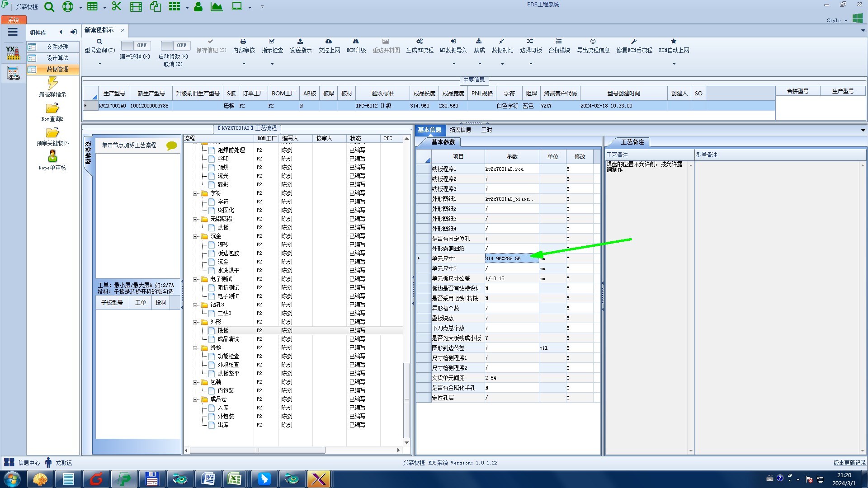This screenshot has width=868, height=488.
Task: Click the 型号查询 search icon
Action: point(99,42)
